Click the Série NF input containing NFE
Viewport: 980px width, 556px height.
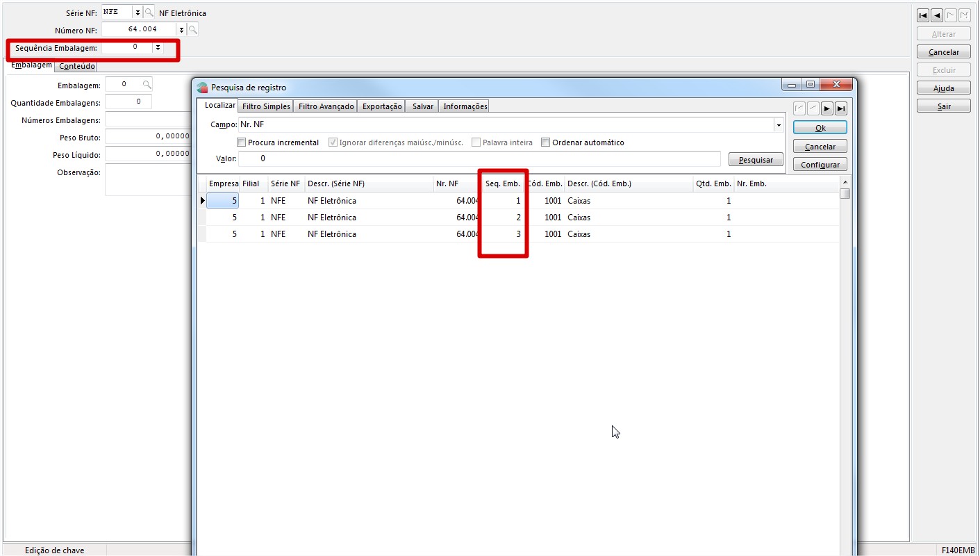click(117, 13)
